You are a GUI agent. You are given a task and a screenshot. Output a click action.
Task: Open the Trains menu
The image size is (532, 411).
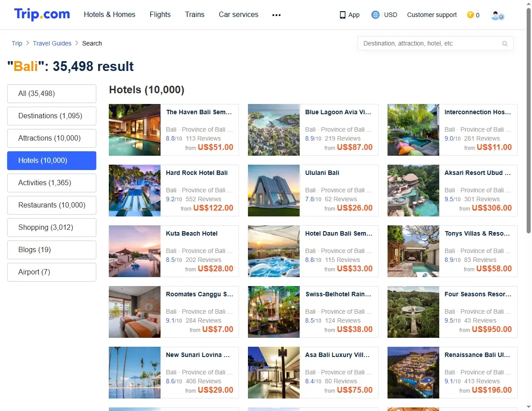195,14
